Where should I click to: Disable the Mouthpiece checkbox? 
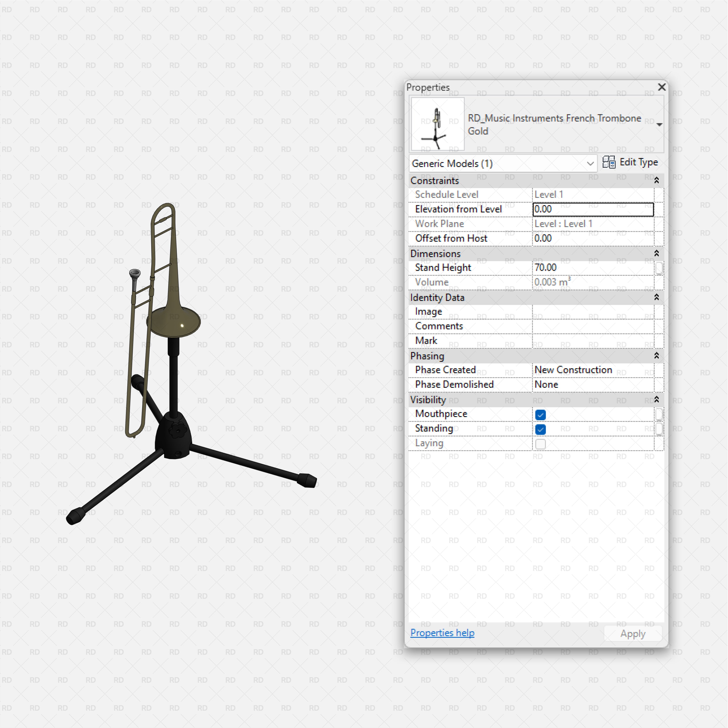(x=540, y=415)
